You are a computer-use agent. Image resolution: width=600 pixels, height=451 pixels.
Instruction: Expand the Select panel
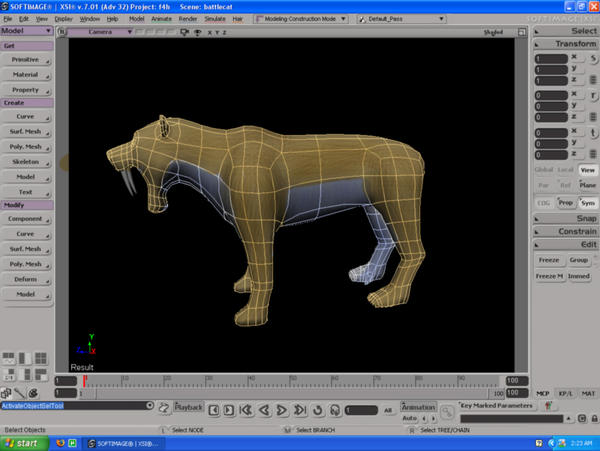coord(565,31)
